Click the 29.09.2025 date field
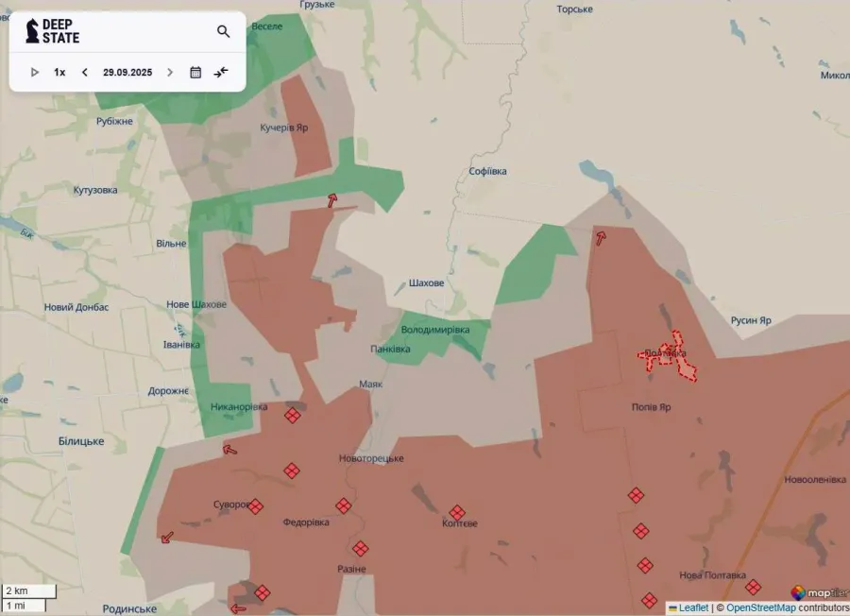The image size is (850, 616). pyautogui.click(x=127, y=72)
